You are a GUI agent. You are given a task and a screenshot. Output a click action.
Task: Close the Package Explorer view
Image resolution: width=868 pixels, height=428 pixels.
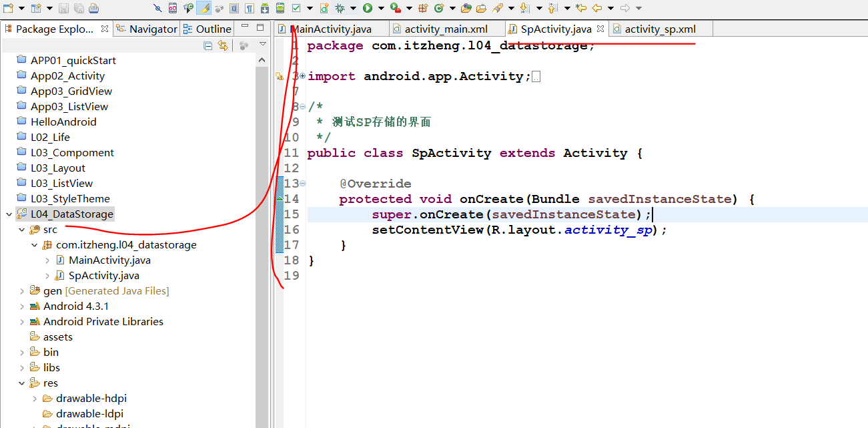[105, 29]
